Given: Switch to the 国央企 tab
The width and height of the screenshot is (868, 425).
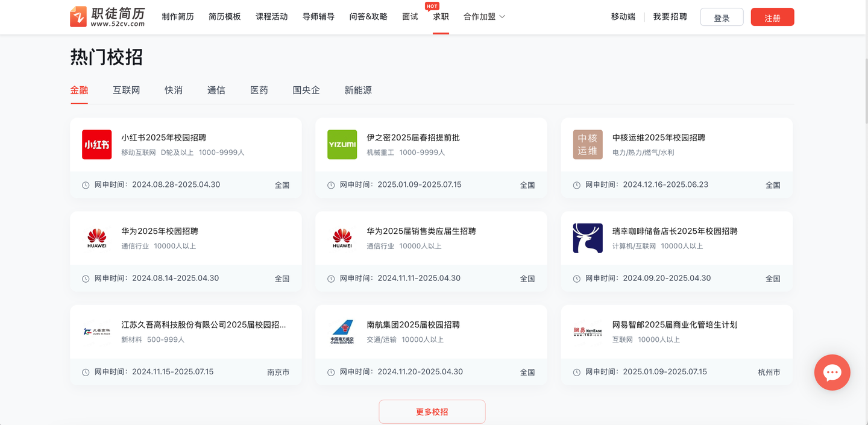Looking at the screenshot, I should (306, 90).
